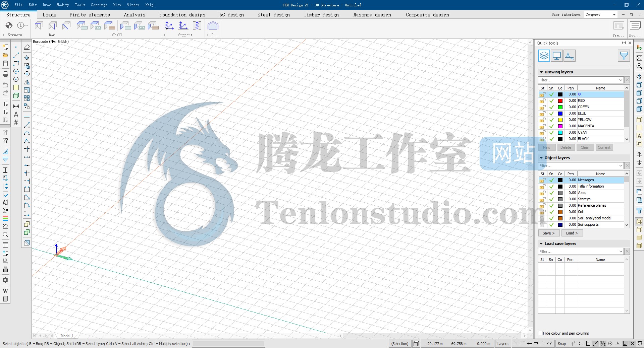Collapse the Load case layers section
Image resolution: width=644 pixels, height=348 pixels.
click(541, 243)
